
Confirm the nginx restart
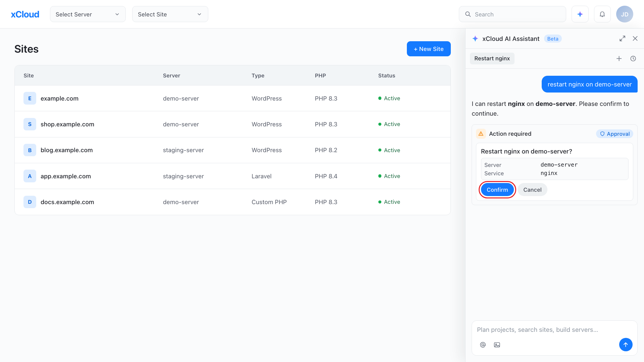(x=497, y=190)
